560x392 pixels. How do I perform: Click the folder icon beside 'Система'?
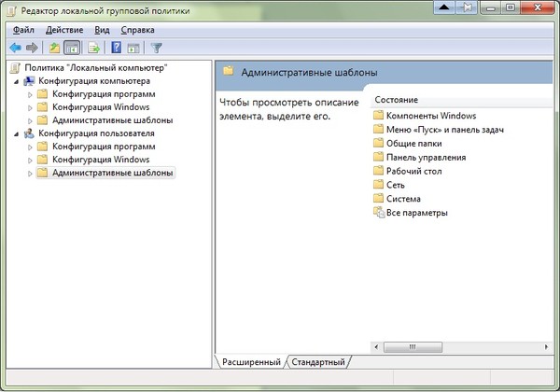pyautogui.click(x=378, y=199)
